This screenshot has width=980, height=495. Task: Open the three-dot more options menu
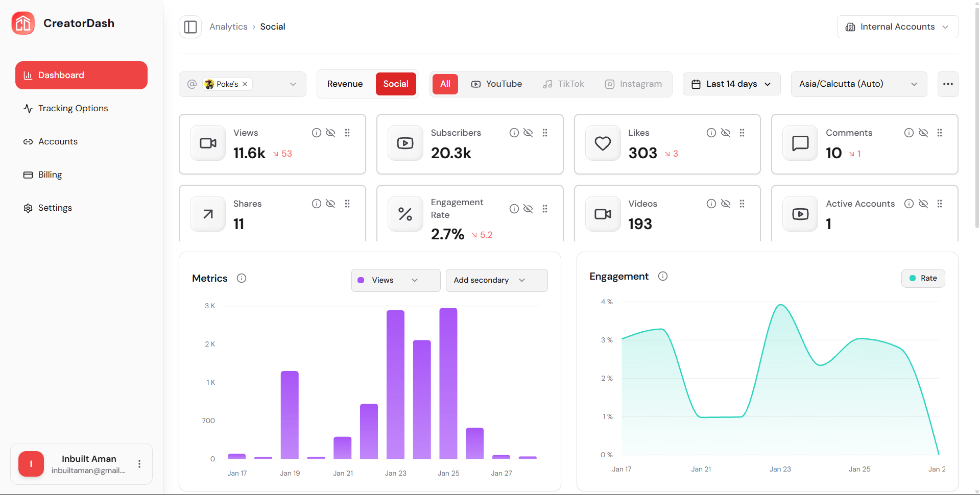pyautogui.click(x=948, y=84)
